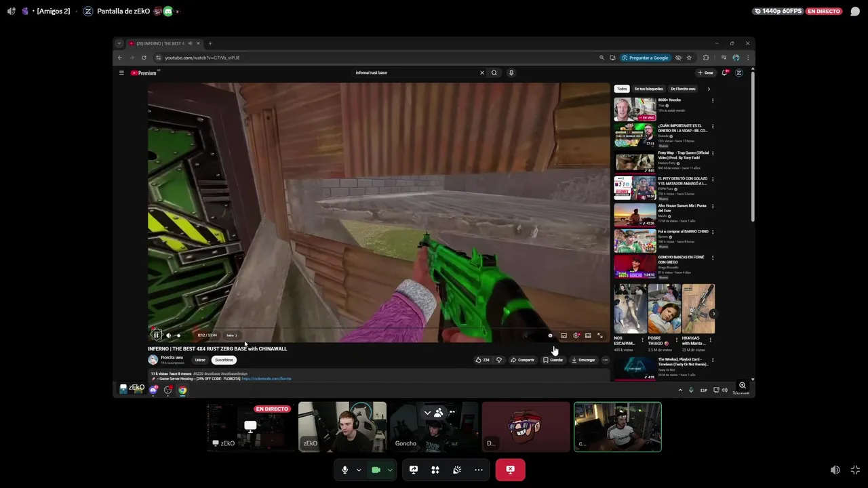
Task: Select avatar tile with bearded character
Action: pyautogui.click(x=526, y=427)
